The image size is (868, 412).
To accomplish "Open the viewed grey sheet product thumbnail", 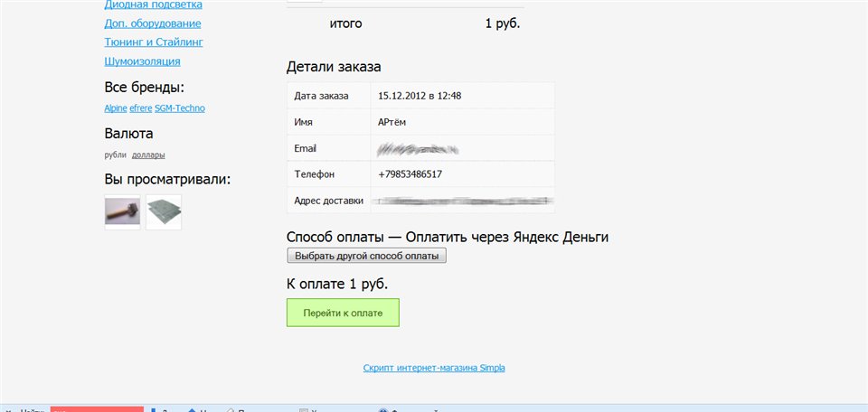I will 164,211.
